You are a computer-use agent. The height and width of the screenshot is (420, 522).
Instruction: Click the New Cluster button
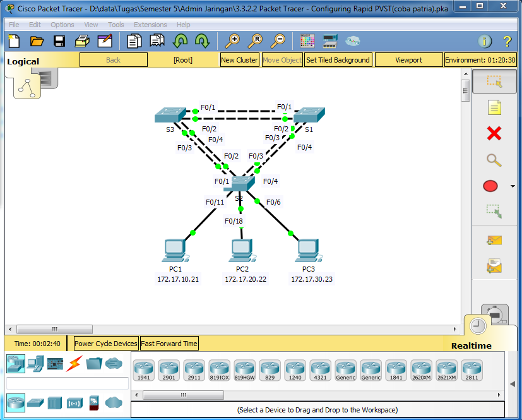pos(239,60)
